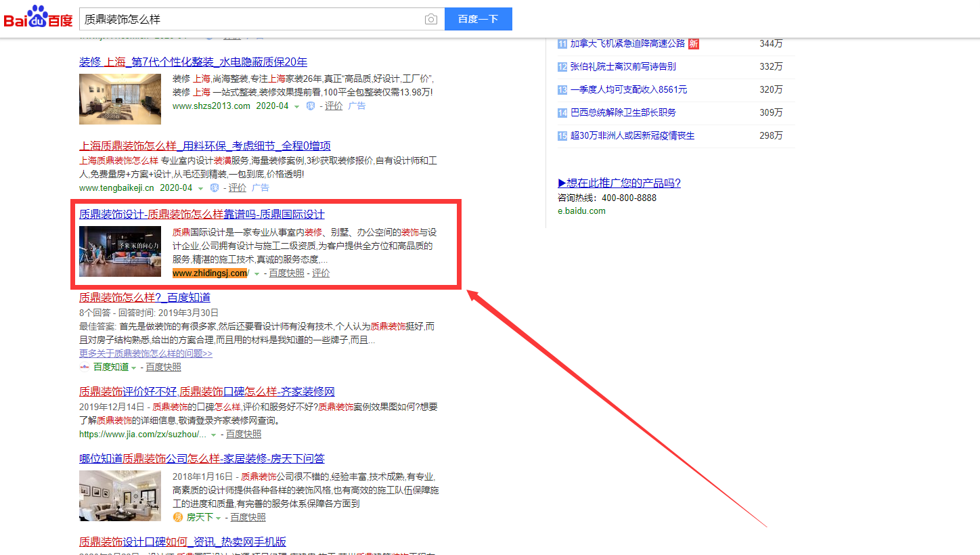Viewport: 980px width, 555px height.
Task: Expand dropdown arrow after shzs2013.com 2020-04
Action: tap(296, 107)
